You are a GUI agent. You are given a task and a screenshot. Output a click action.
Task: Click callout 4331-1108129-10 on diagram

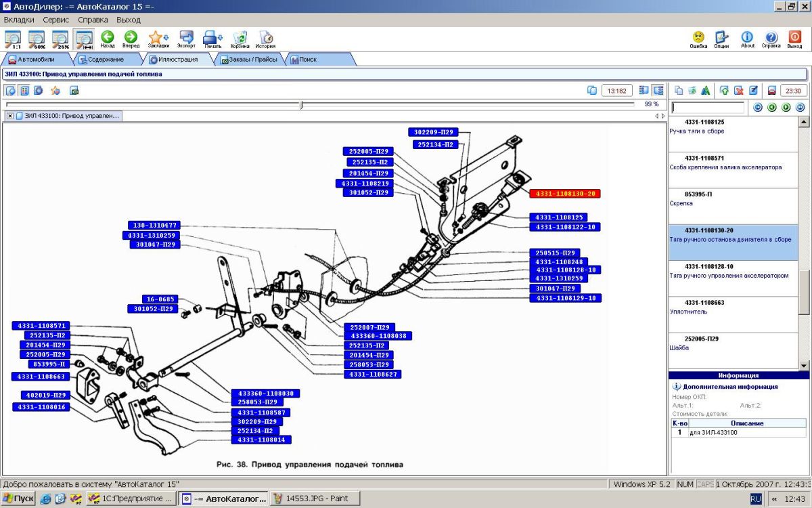[x=566, y=298]
